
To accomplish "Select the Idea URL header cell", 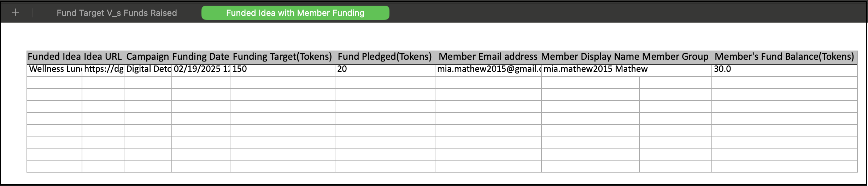I will point(103,57).
